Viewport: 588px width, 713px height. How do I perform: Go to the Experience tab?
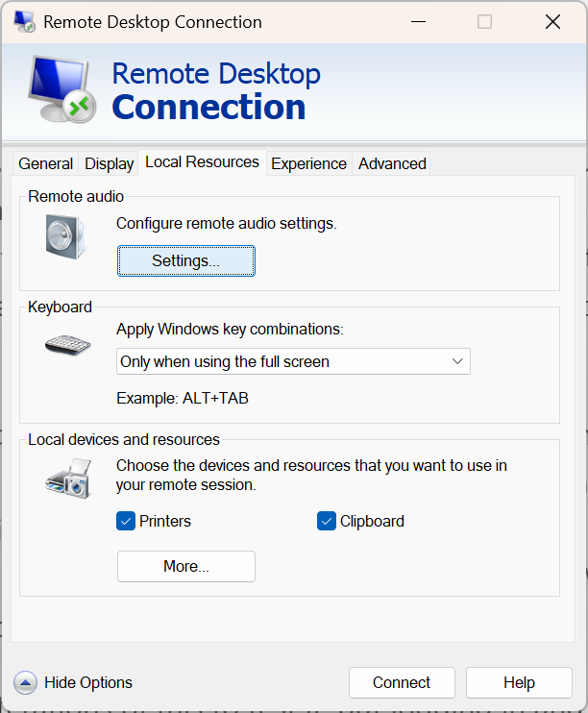pyautogui.click(x=308, y=163)
